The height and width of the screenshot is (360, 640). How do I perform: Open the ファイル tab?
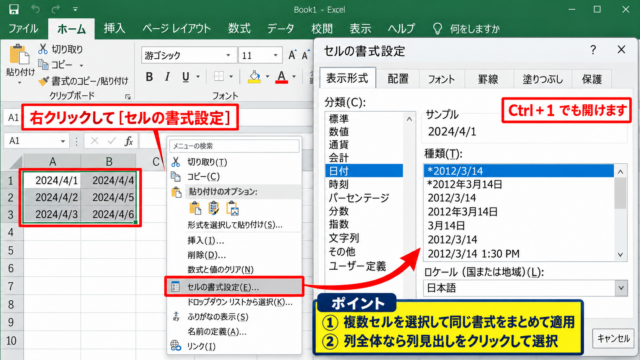[23, 29]
